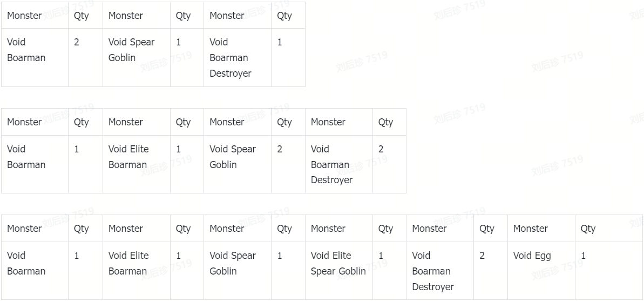644x301 pixels.
Task: Click Void Boarman Destroyer in second table
Action: [339, 164]
